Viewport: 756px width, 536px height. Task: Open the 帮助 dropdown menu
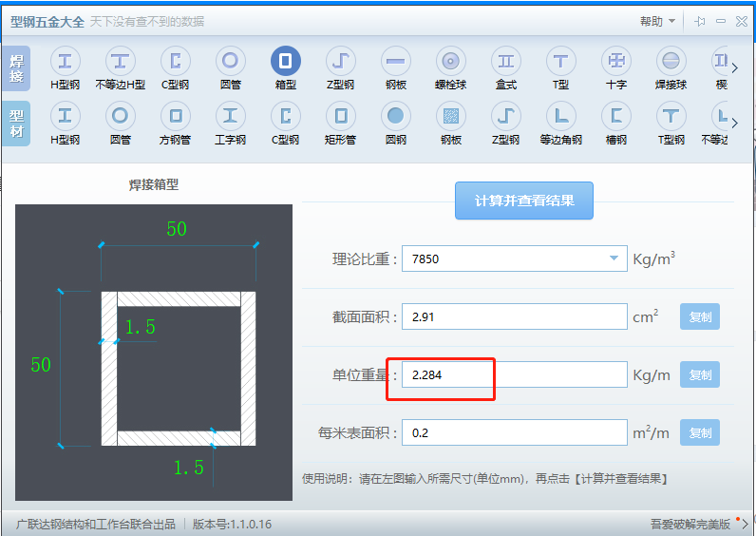(657, 21)
